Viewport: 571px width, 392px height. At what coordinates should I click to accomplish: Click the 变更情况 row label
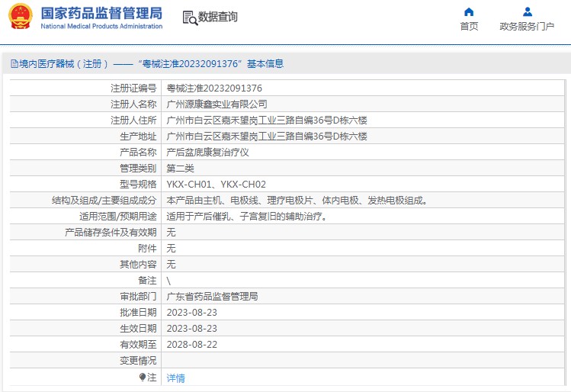point(138,361)
